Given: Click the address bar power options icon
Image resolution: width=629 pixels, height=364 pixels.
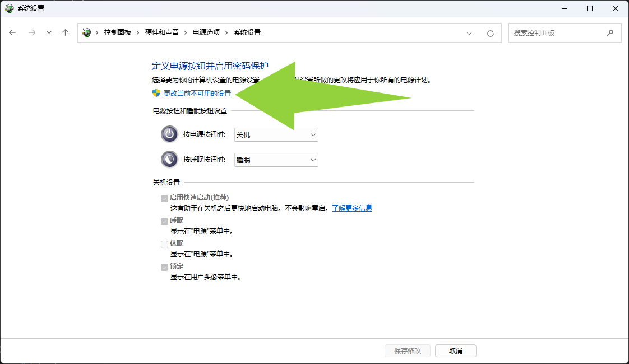Looking at the screenshot, I should (86, 32).
